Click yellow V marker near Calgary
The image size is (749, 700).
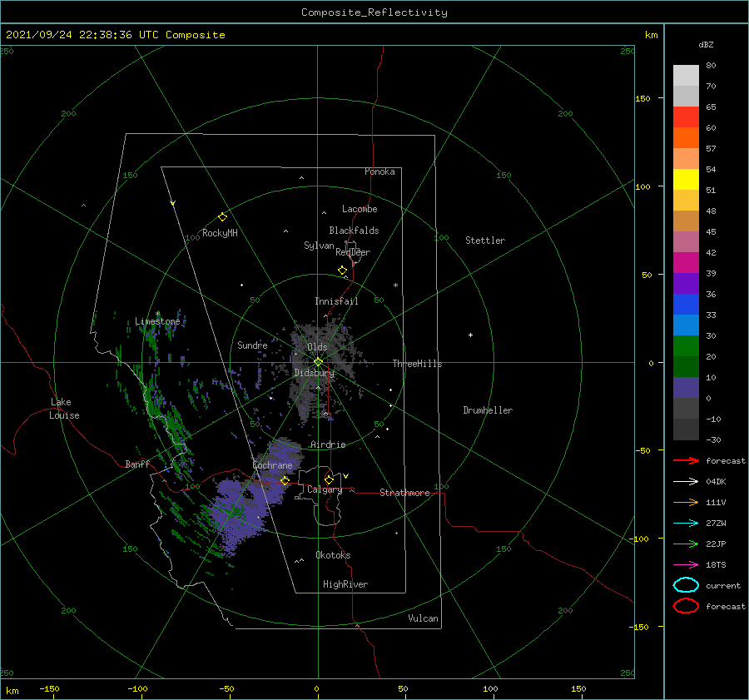point(346,476)
